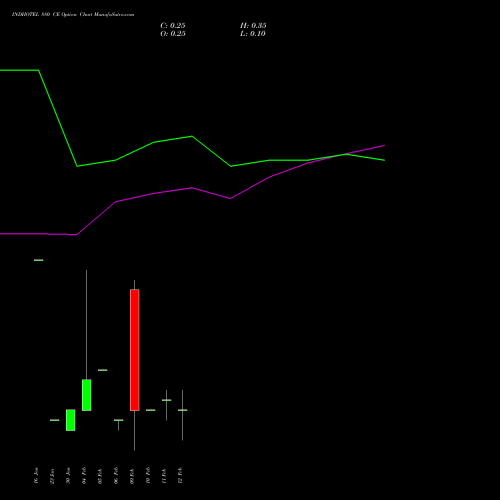The height and width of the screenshot is (500, 500).
Task: Select the 23 Jan date label
Action: (52, 476)
